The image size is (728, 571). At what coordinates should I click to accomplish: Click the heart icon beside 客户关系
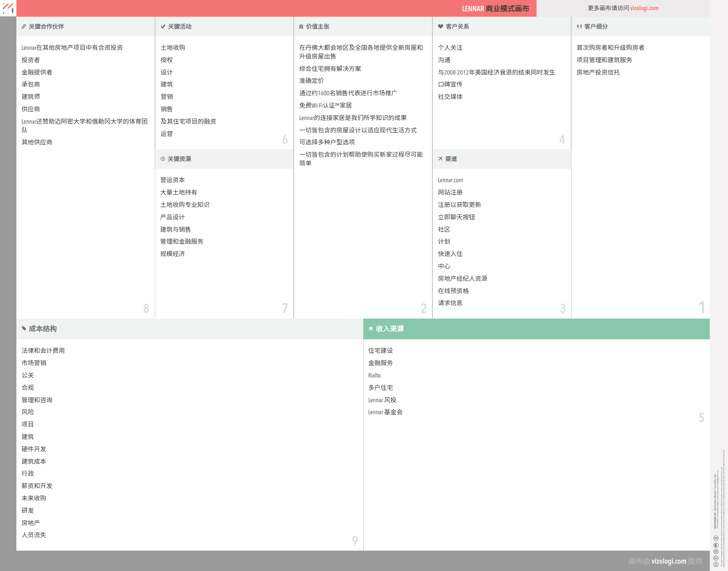(x=440, y=27)
